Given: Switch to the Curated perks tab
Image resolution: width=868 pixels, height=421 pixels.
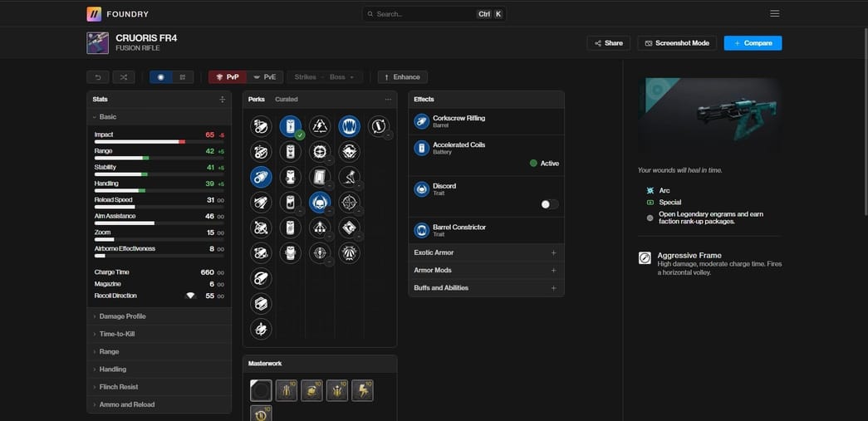Looking at the screenshot, I should [287, 100].
